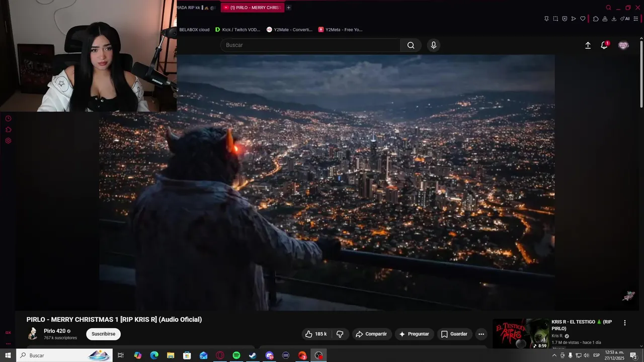Open Steam from taskbar
This screenshot has height=362, width=644.
pos(253,355)
